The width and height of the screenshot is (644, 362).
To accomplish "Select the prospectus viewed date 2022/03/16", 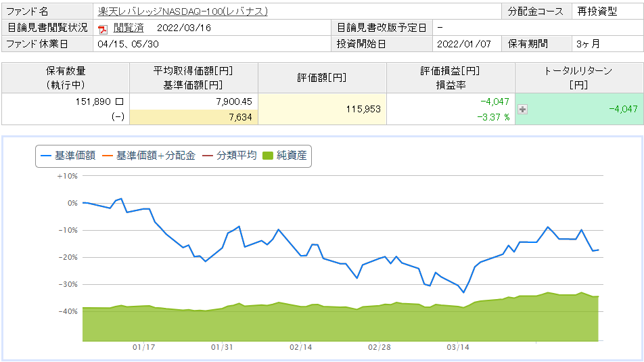I will point(184,28).
